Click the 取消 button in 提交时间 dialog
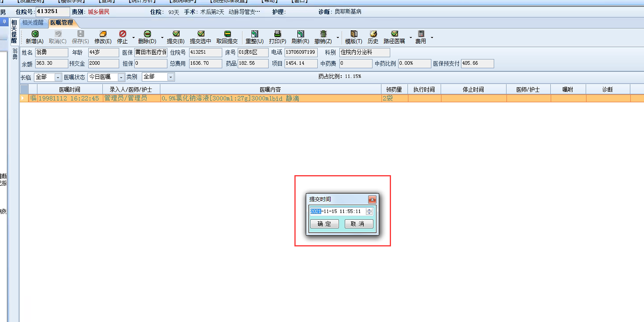The image size is (644, 322). click(359, 224)
